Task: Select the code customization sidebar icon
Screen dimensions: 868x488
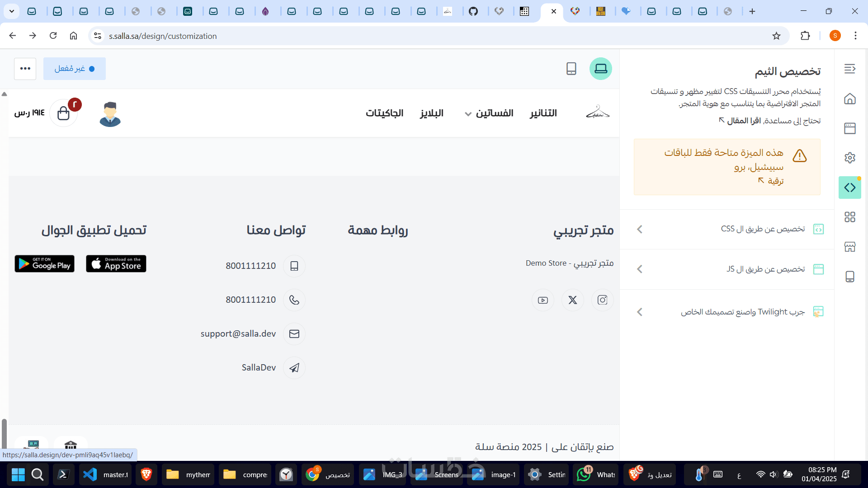Action: click(849, 188)
